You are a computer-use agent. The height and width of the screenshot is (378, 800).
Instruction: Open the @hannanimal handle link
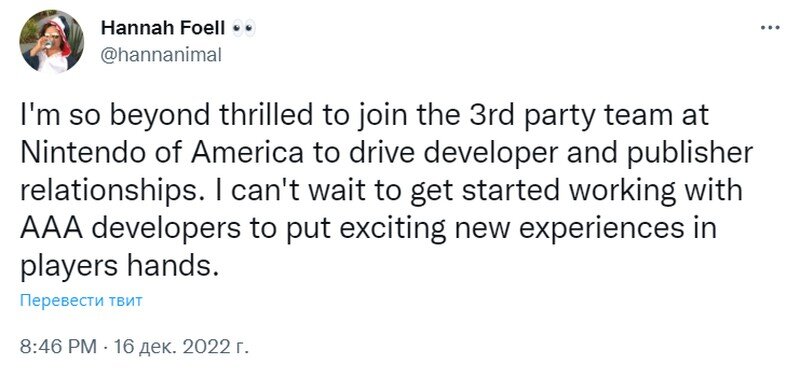pos(161,55)
